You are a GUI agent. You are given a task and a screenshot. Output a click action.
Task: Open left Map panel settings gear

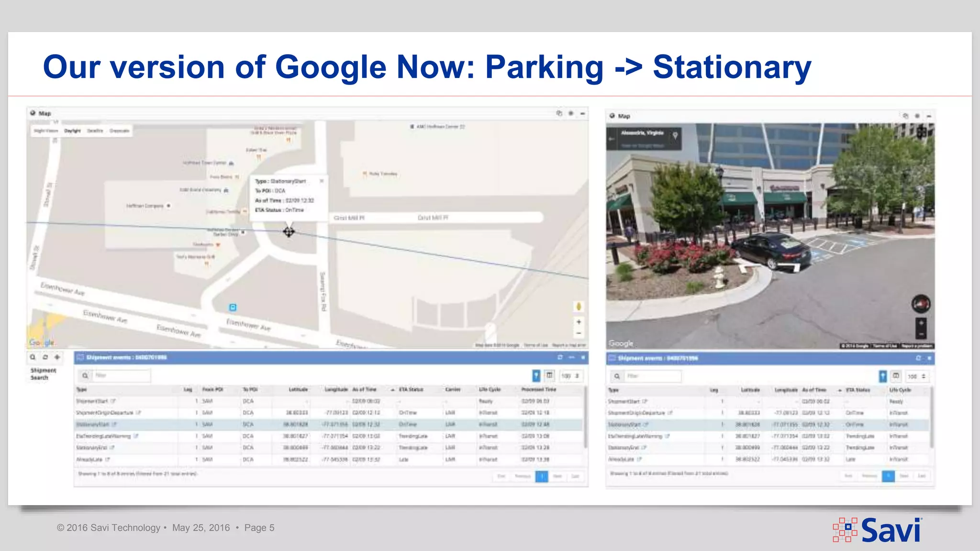571,113
